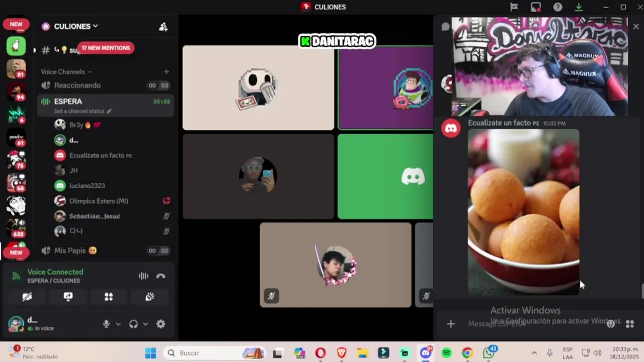Show hidden system tray icons
The image size is (644, 362).
tap(534, 353)
